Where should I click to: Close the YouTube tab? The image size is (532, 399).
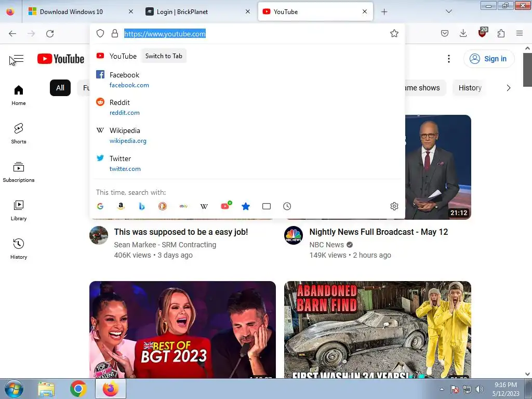coord(364,11)
